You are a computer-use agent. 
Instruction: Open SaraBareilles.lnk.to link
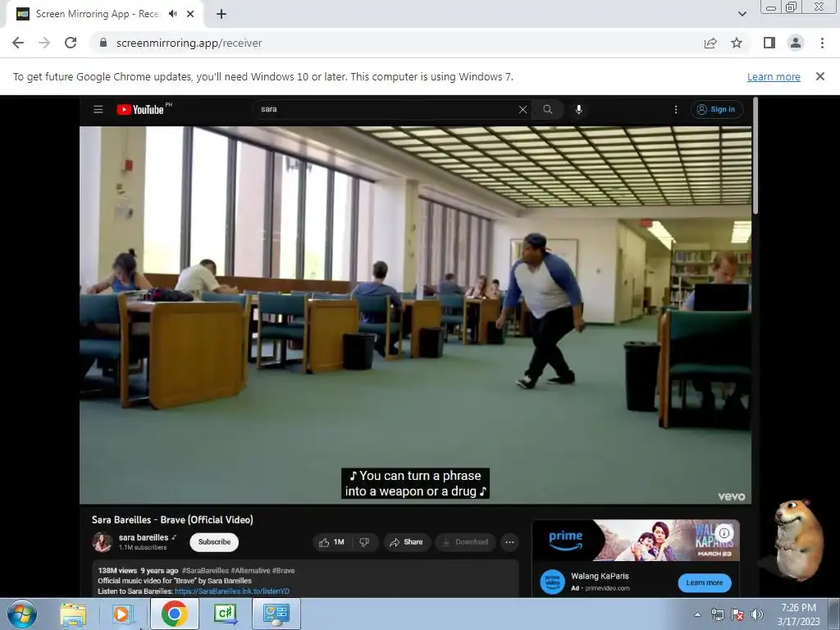coord(232,591)
